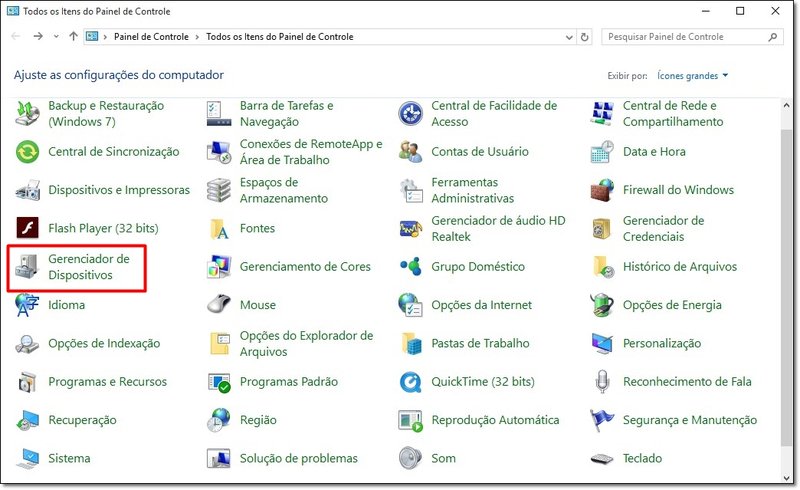Click the vertical scrollbar thumb
The width and height of the screenshot is (800, 490).
(786, 287)
